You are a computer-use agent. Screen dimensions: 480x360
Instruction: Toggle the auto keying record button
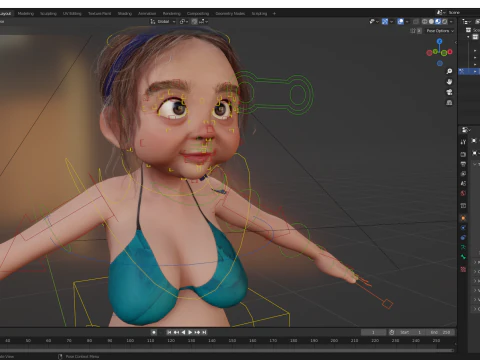[x=154, y=332]
